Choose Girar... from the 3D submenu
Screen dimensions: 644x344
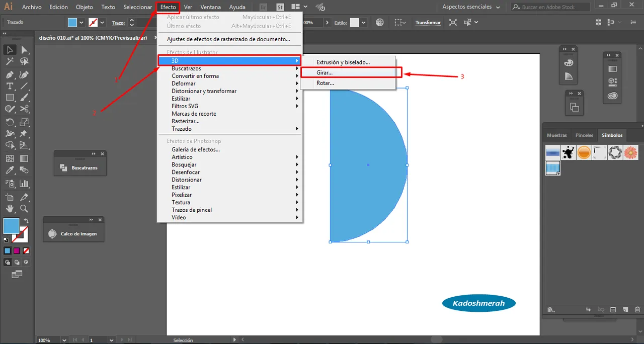pos(325,72)
